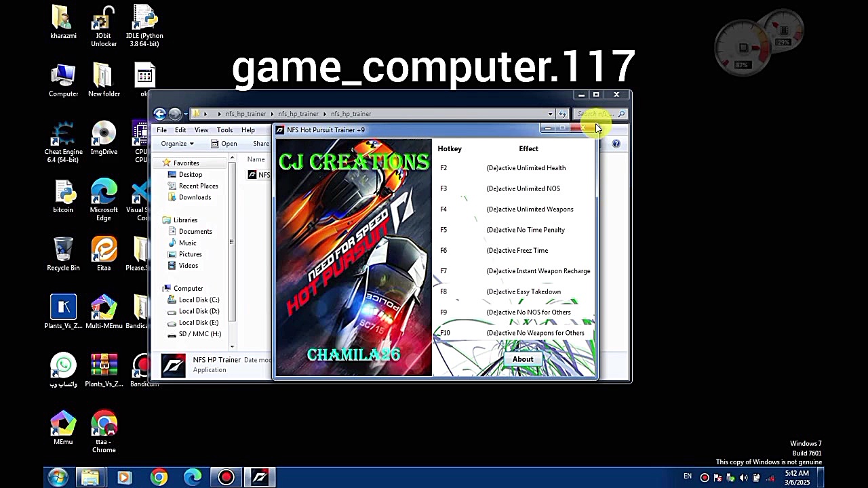Select Downloads in the navigation pane
This screenshot has width=868, height=488.
(195, 197)
